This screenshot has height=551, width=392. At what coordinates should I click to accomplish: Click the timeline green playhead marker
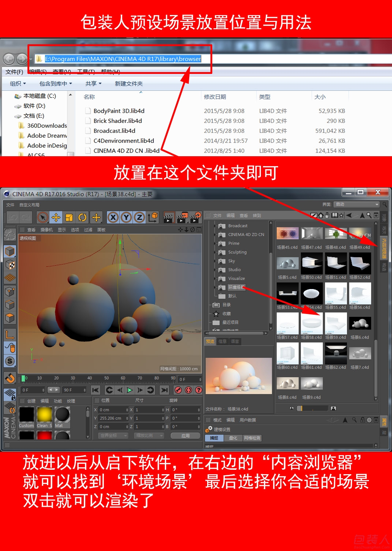point(23,378)
